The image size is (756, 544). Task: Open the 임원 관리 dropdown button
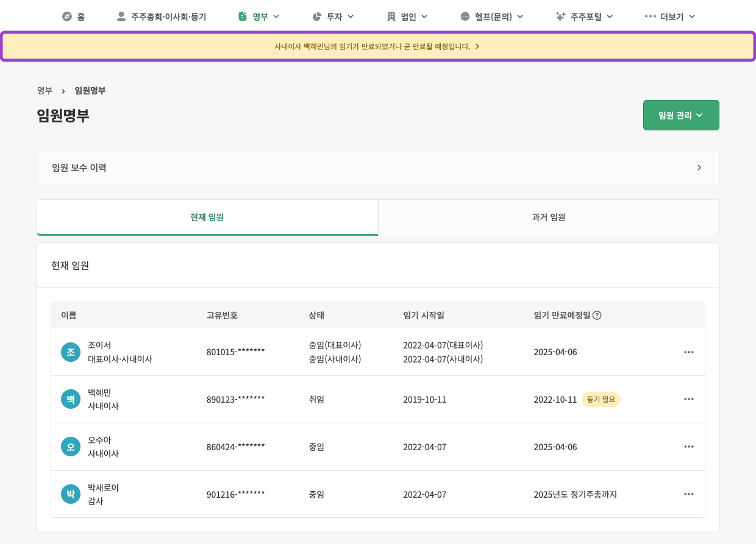click(681, 115)
